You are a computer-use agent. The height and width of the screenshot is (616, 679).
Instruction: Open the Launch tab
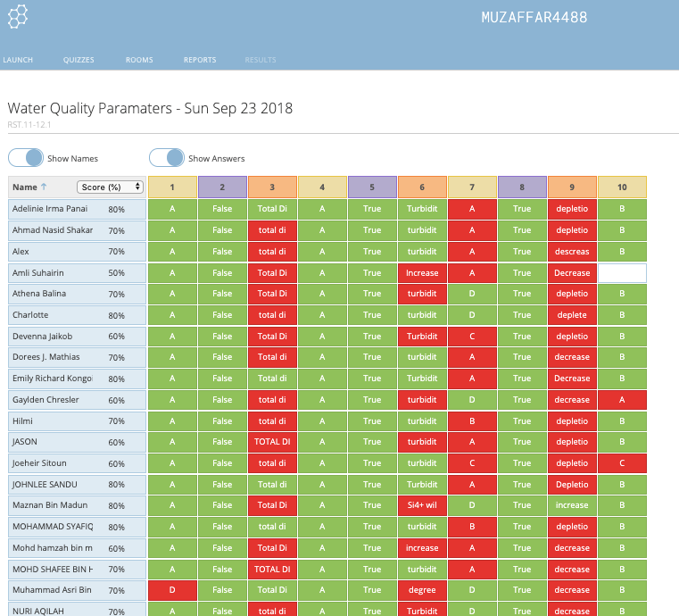18,60
